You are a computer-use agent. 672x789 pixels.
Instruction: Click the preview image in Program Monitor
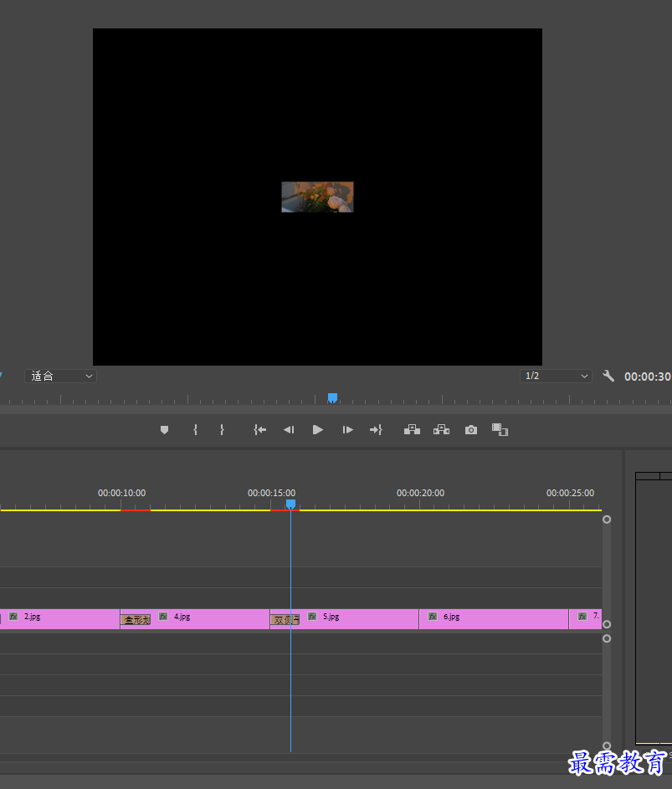317,197
